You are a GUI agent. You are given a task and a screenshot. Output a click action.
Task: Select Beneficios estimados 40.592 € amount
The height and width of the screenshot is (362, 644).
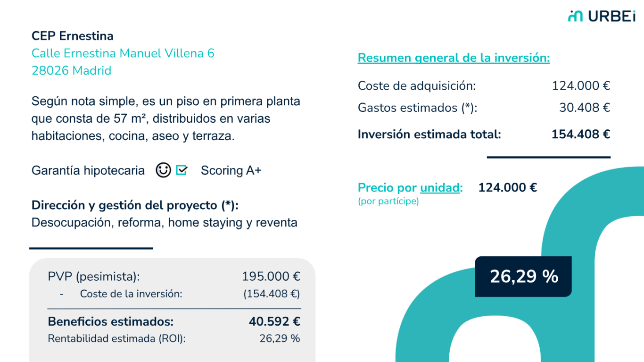pos(275,322)
